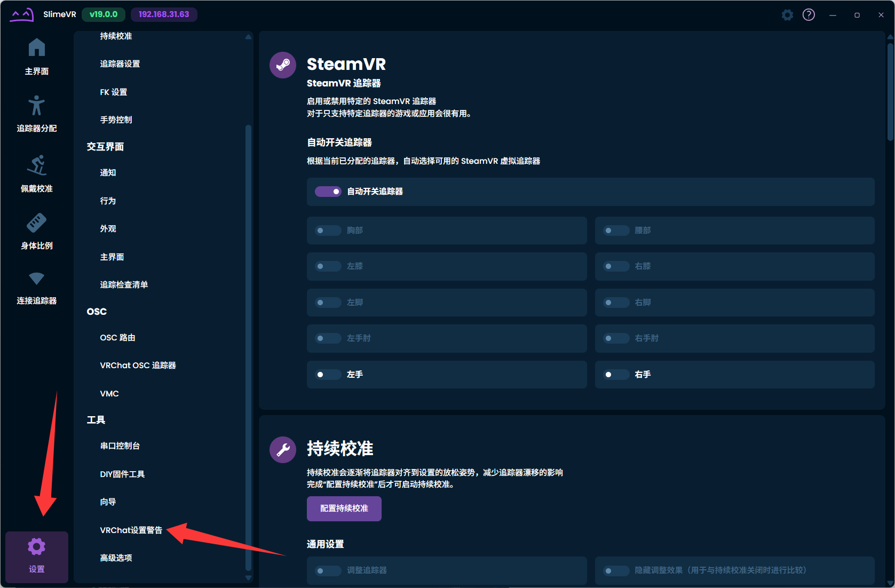895x588 pixels.
Task: Click the SteamVR 追踪器 subtitle
Action: click(344, 83)
